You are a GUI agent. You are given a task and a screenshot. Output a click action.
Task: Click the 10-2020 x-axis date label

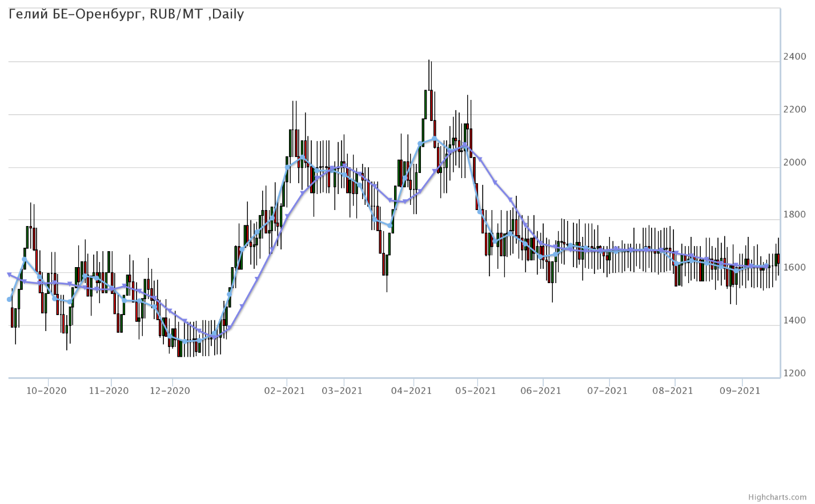47,391
